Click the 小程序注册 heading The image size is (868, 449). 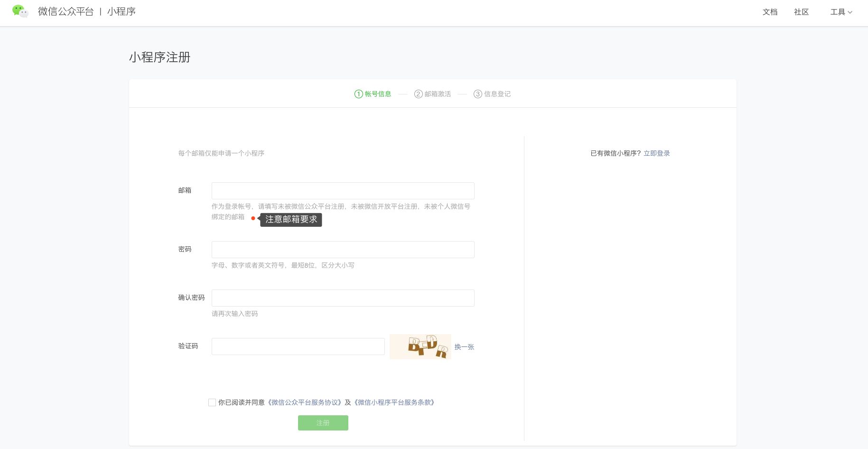coord(160,57)
